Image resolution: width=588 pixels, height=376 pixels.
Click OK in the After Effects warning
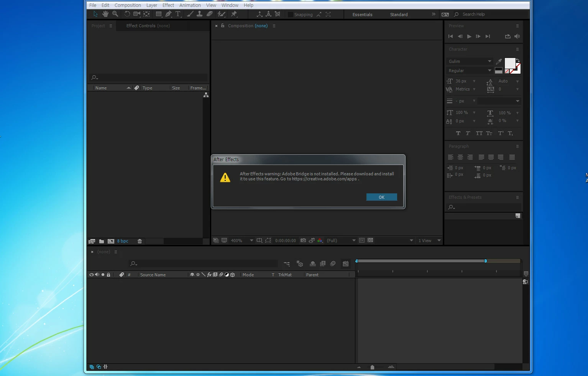[x=381, y=197]
